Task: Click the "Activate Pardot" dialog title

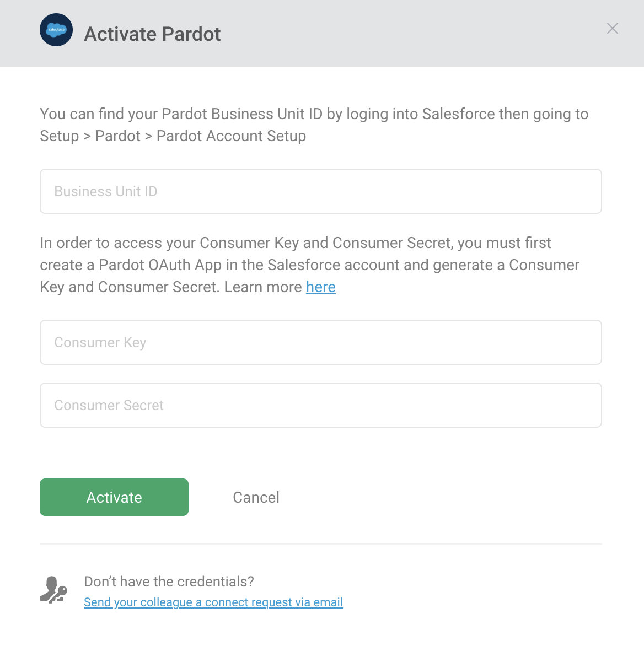Action: click(x=152, y=34)
